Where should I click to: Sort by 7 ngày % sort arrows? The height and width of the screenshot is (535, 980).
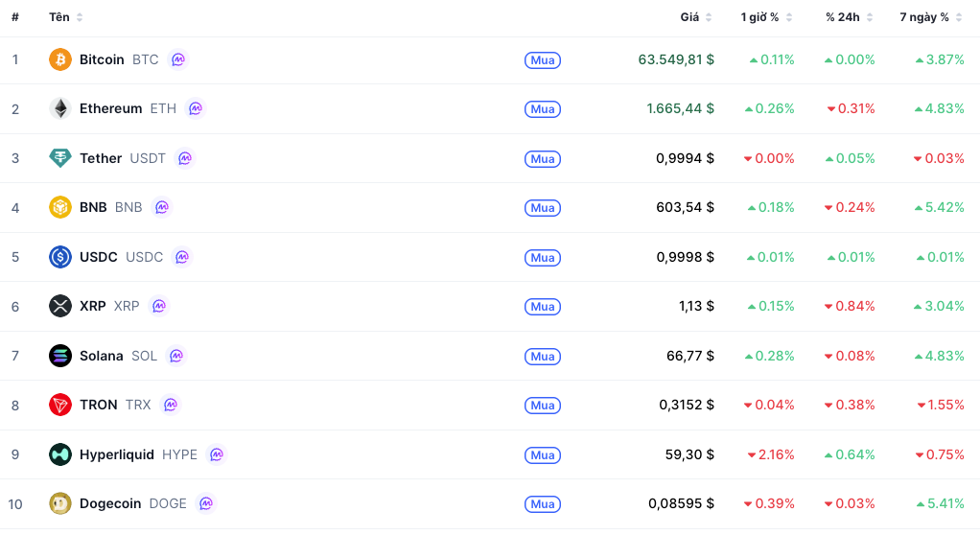[959, 17]
